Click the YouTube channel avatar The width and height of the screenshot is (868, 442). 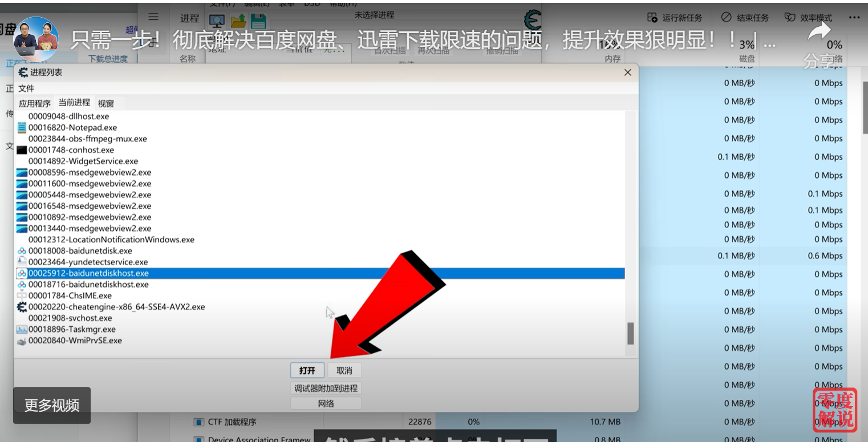36,39
